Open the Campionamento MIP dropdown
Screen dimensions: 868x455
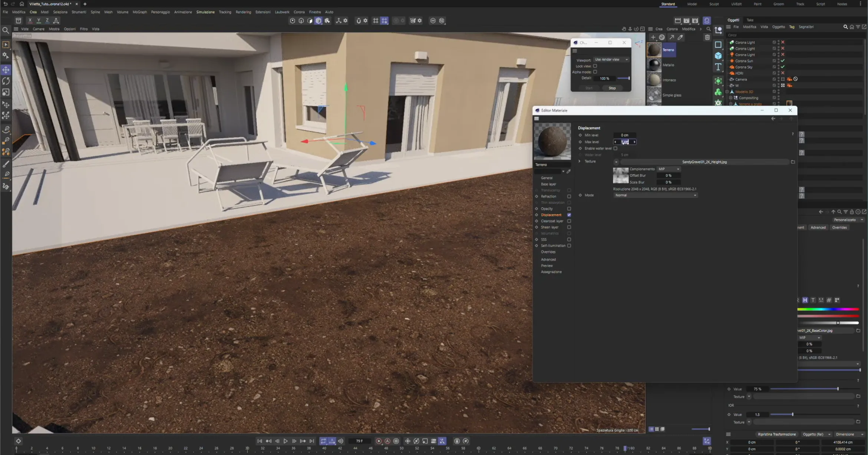[x=669, y=169]
